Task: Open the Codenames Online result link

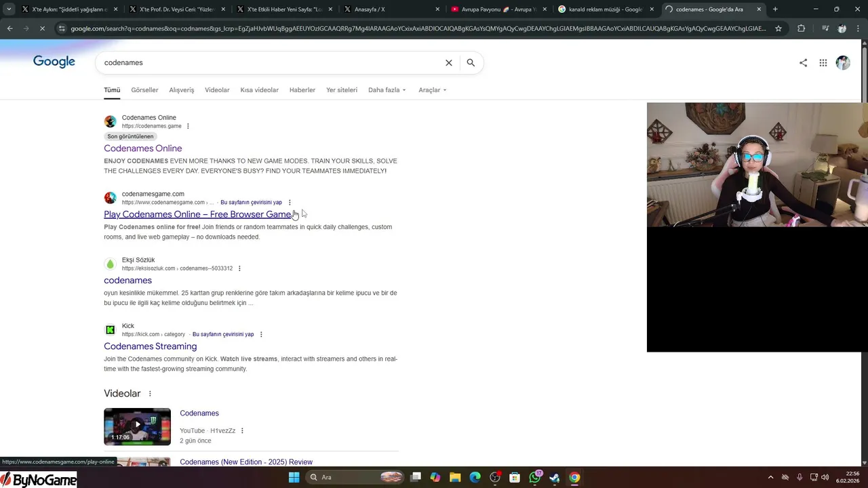Action: pyautogui.click(x=143, y=148)
